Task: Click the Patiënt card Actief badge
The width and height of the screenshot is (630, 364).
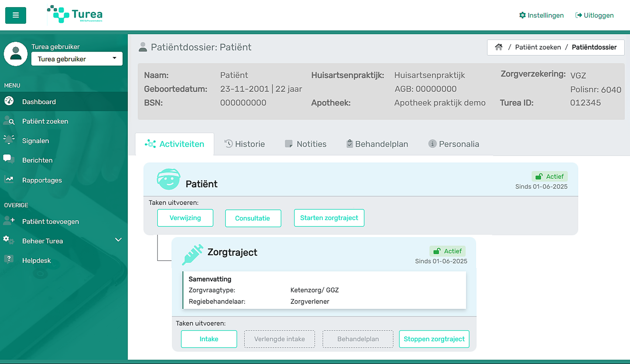Action: pyautogui.click(x=550, y=176)
